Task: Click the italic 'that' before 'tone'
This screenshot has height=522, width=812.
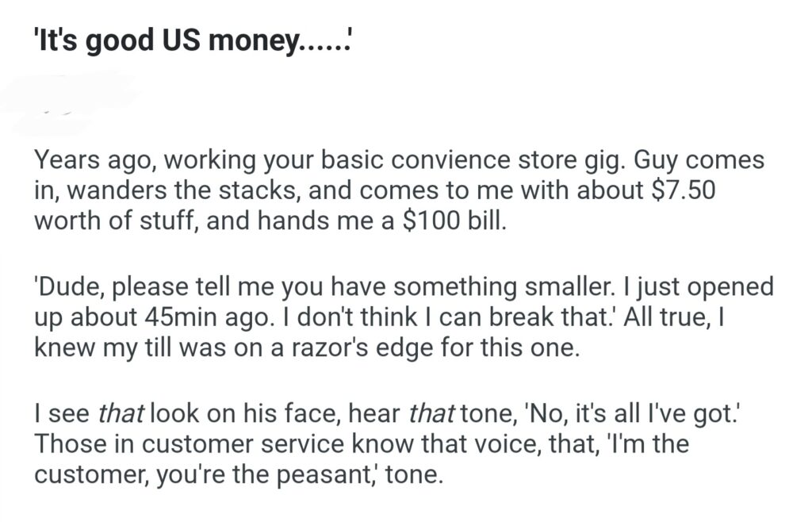Action: coord(430,413)
